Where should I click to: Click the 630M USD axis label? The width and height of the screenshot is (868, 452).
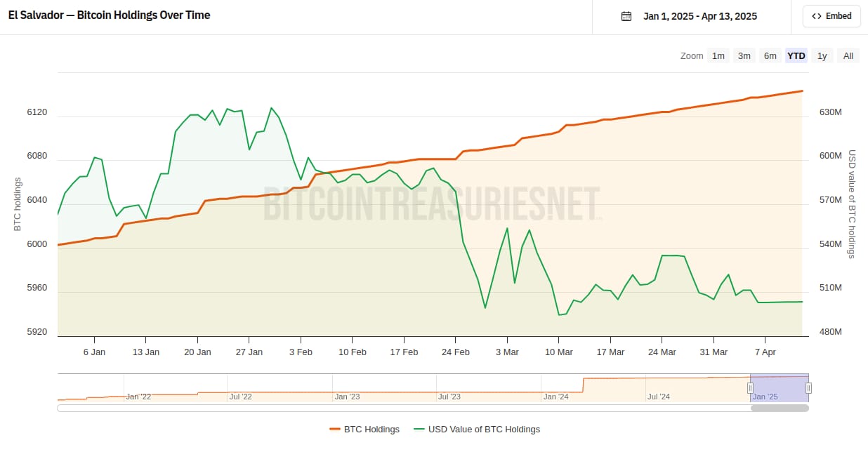click(x=830, y=112)
